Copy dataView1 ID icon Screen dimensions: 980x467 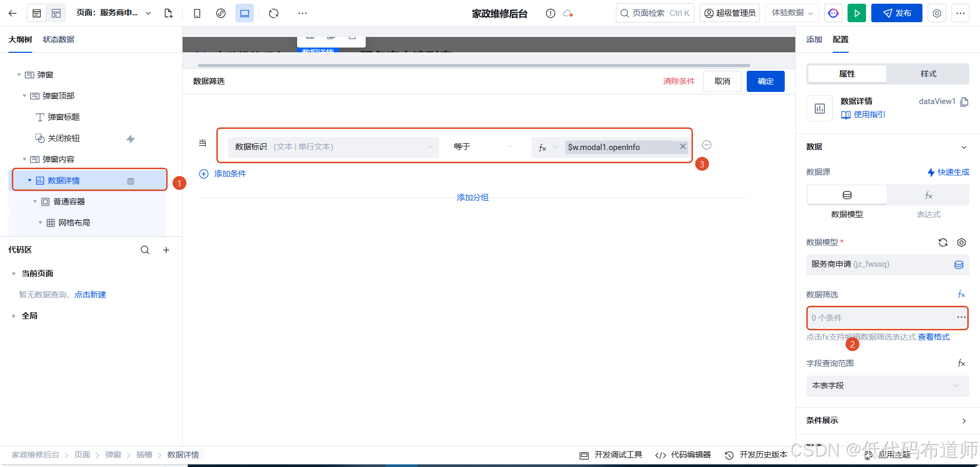pyautogui.click(x=964, y=101)
